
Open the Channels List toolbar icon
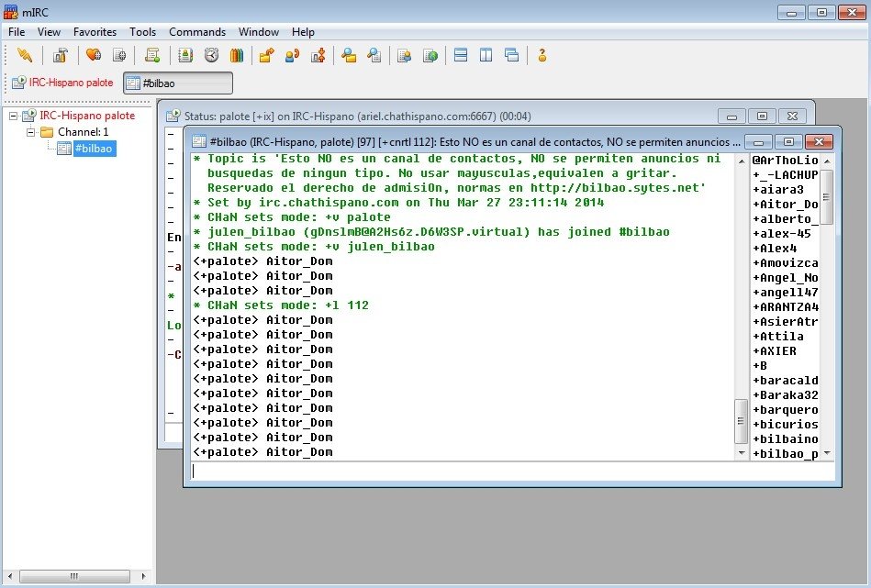tap(119, 55)
